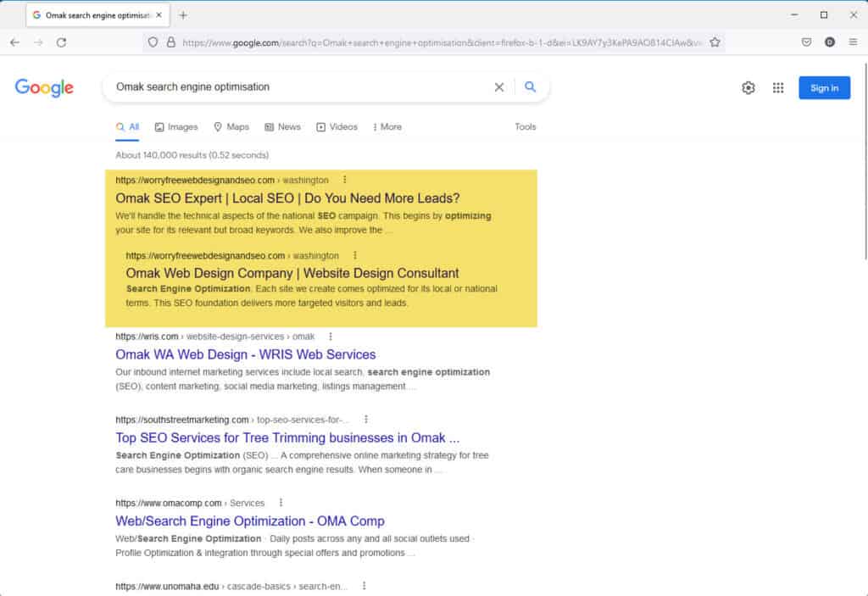Submit search with the magnifier icon

(530, 87)
